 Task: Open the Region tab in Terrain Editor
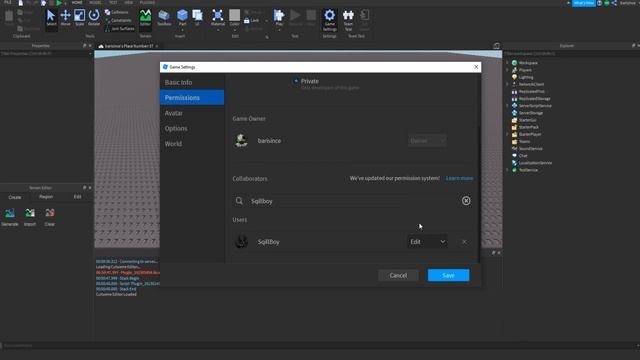pyautogui.click(x=46, y=197)
